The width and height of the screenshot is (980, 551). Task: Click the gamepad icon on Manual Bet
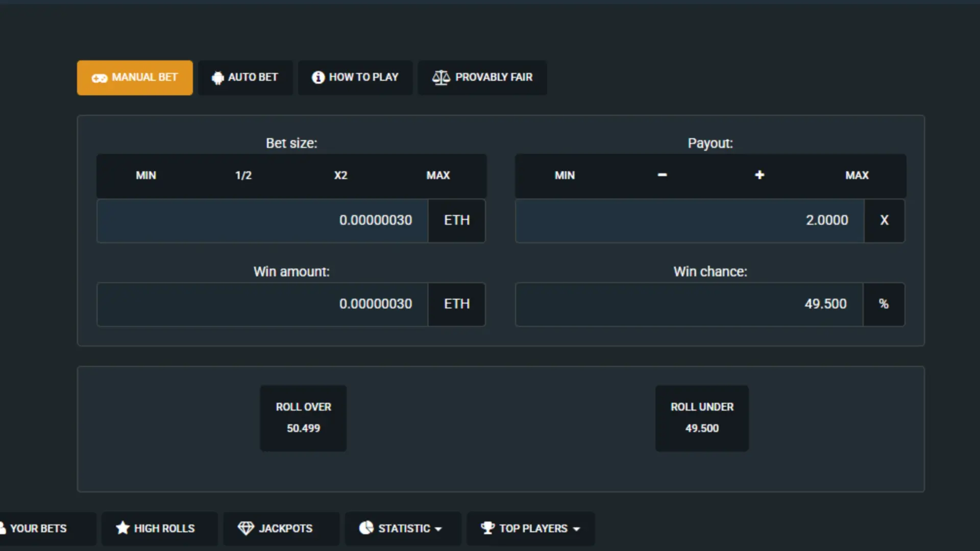(x=99, y=78)
